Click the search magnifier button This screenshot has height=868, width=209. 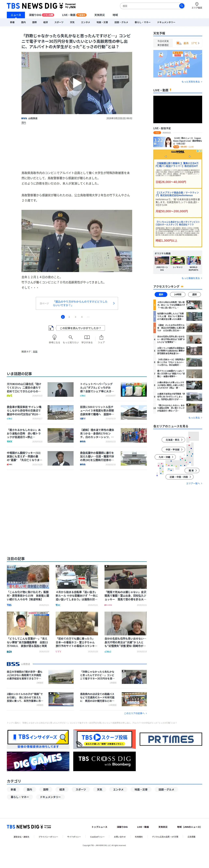tap(181, 6)
